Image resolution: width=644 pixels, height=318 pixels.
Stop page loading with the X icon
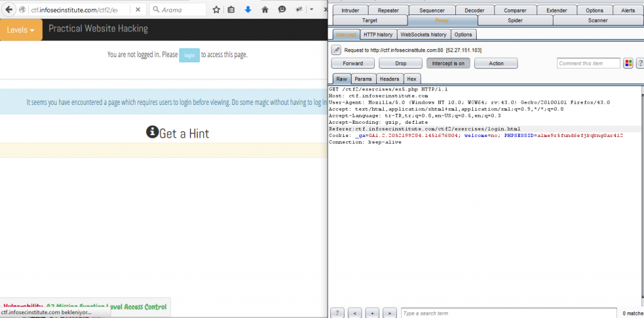[x=138, y=10]
